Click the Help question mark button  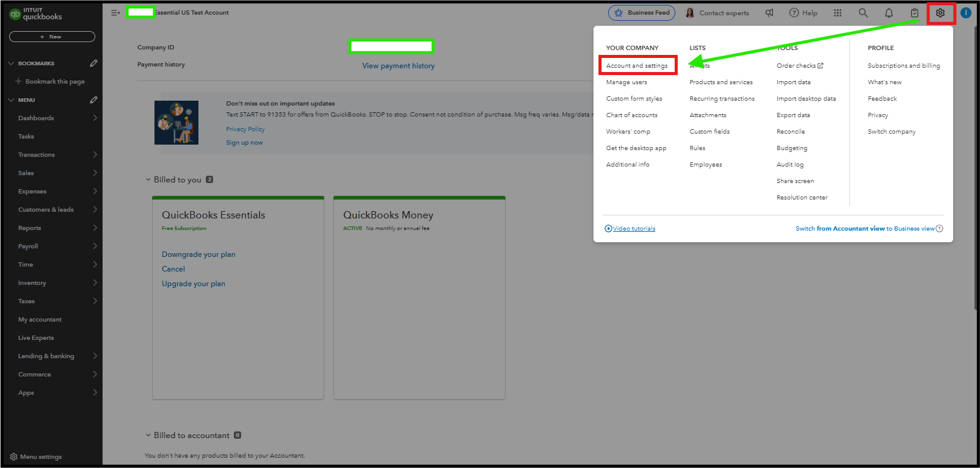coord(803,13)
